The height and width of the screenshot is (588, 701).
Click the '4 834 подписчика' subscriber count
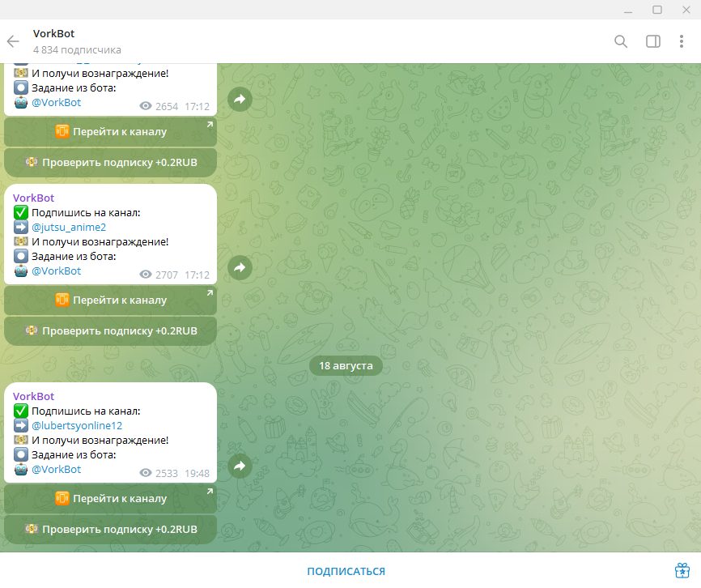[77, 49]
